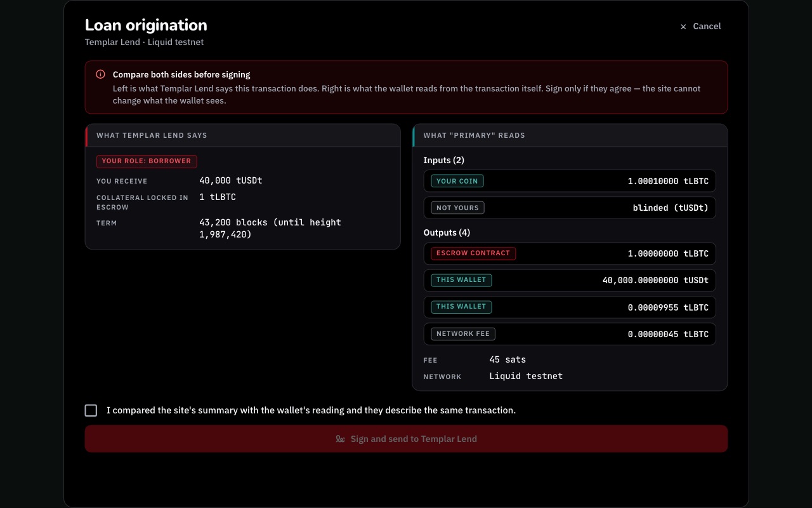
Task: Click the TERM label
Action: click(x=107, y=224)
